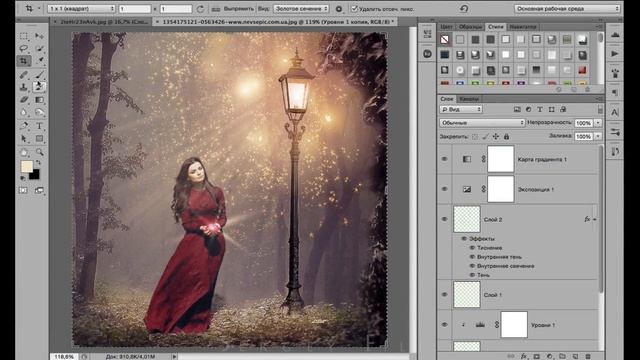The height and width of the screenshot is (360, 640).
Task: Select the Path Selection tool
Action: pos(24,139)
